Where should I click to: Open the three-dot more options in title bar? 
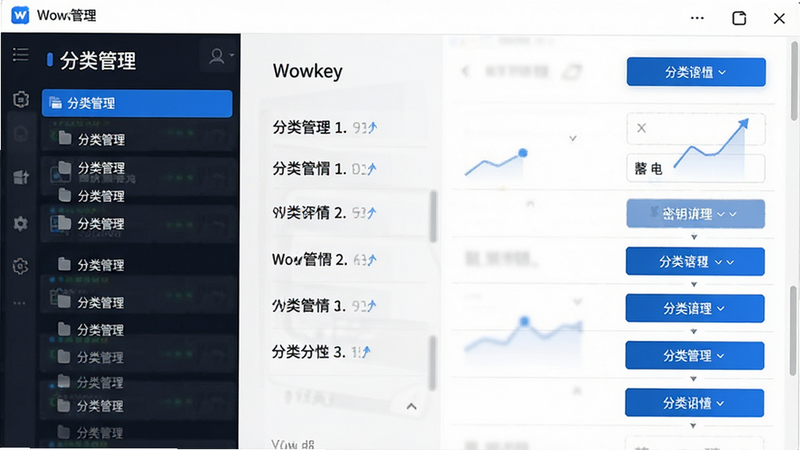(x=697, y=18)
